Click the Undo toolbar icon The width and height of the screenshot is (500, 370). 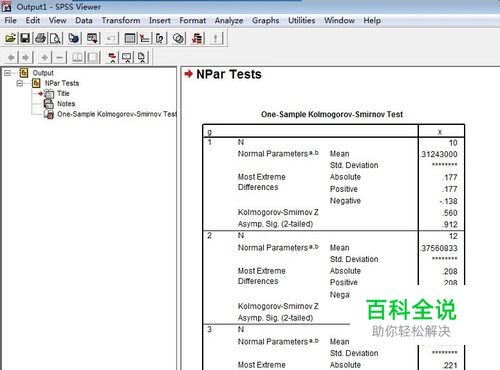click(x=111, y=38)
